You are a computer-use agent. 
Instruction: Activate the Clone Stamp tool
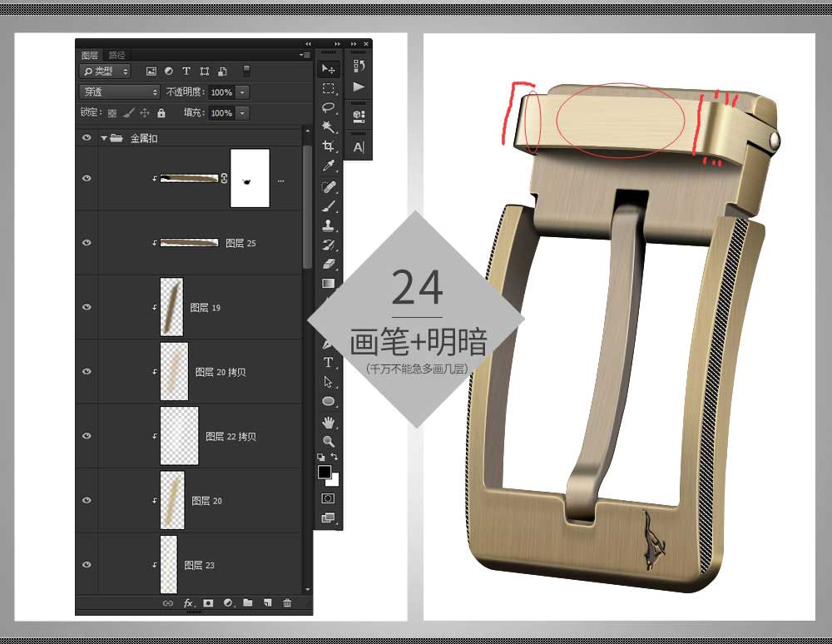pyautogui.click(x=329, y=225)
